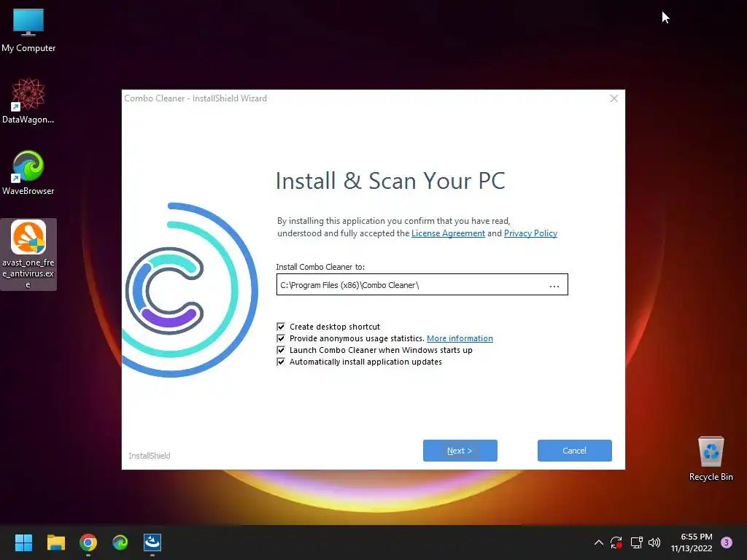747x560 pixels.
Task: Uncheck Provide anonymous usage statistics
Action: click(x=281, y=338)
